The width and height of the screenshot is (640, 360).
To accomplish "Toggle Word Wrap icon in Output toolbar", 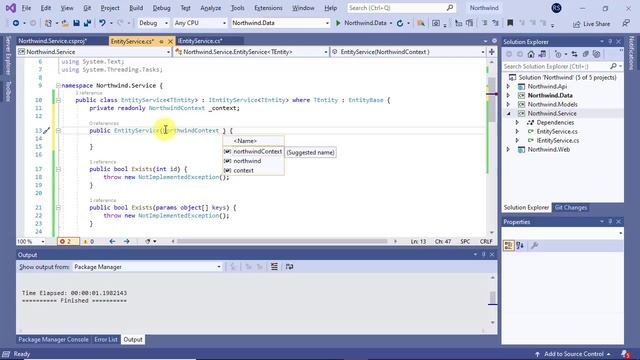I will coord(289,267).
